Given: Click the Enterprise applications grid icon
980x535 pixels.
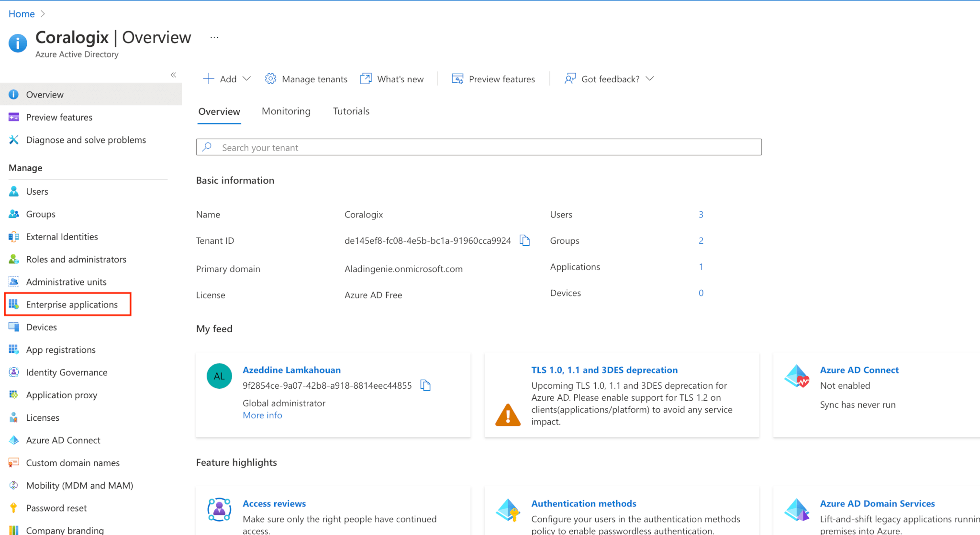Looking at the screenshot, I should [14, 305].
